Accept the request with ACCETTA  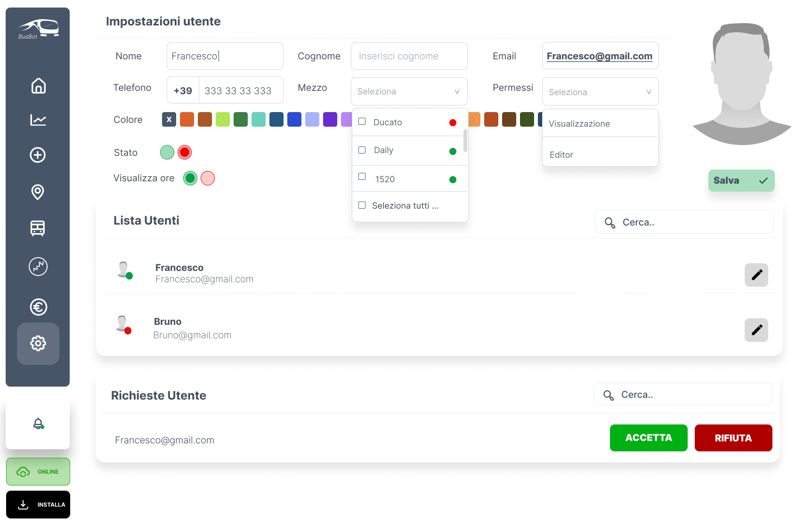point(649,438)
